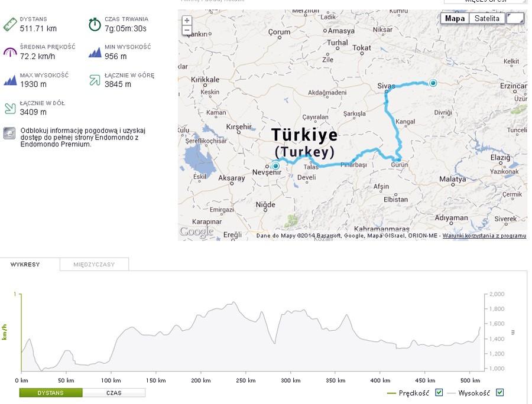Click the max altitude mountain icon
This screenshot has width=532, height=404.
point(10,80)
